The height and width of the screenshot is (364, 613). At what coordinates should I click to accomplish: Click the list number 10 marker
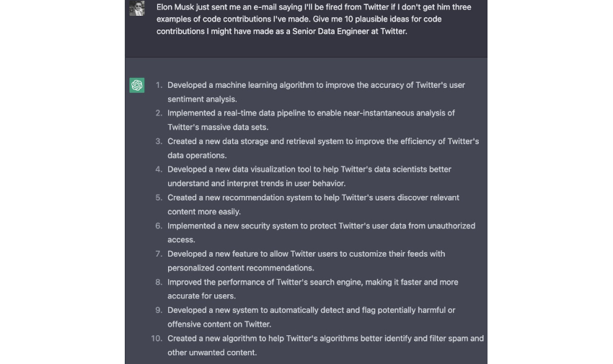click(x=156, y=338)
